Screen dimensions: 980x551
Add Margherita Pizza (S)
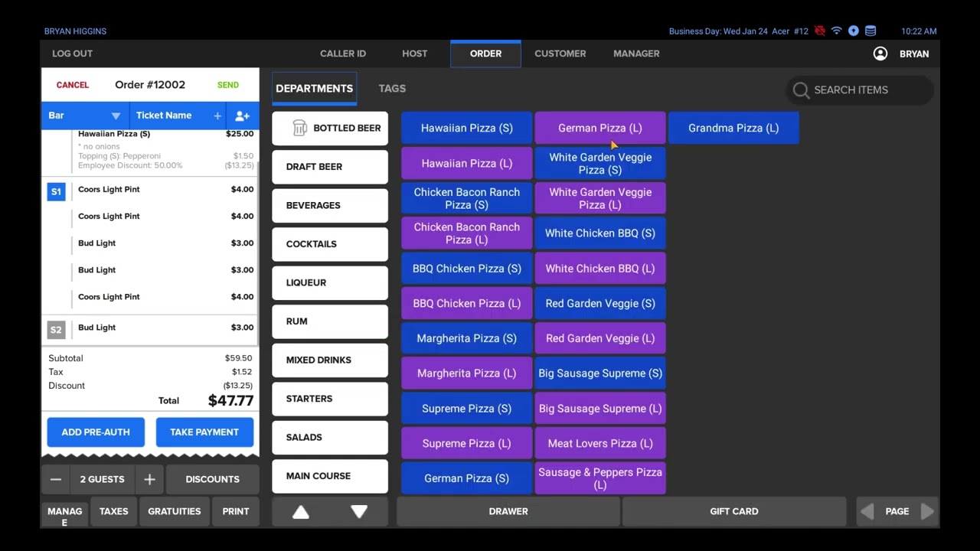click(467, 338)
